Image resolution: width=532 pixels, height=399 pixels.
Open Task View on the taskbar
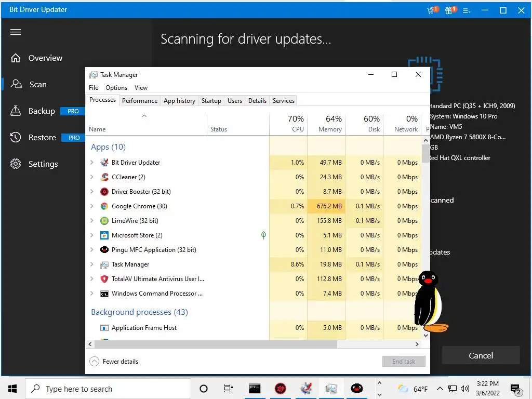229,389
